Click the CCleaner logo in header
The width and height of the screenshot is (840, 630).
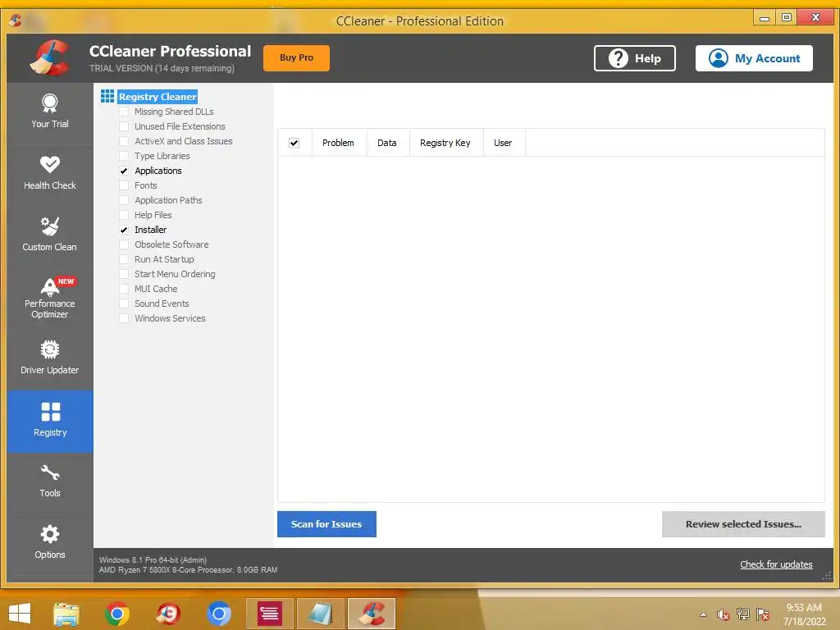50,57
